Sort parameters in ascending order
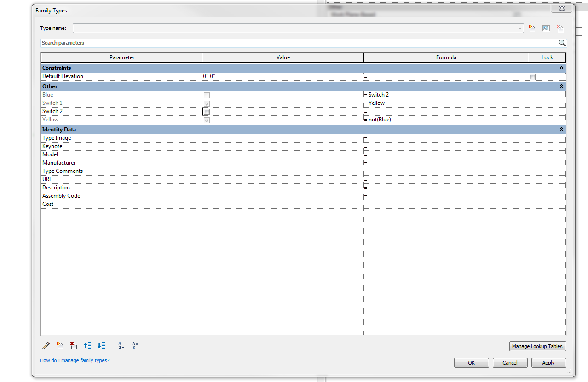 [x=121, y=346]
